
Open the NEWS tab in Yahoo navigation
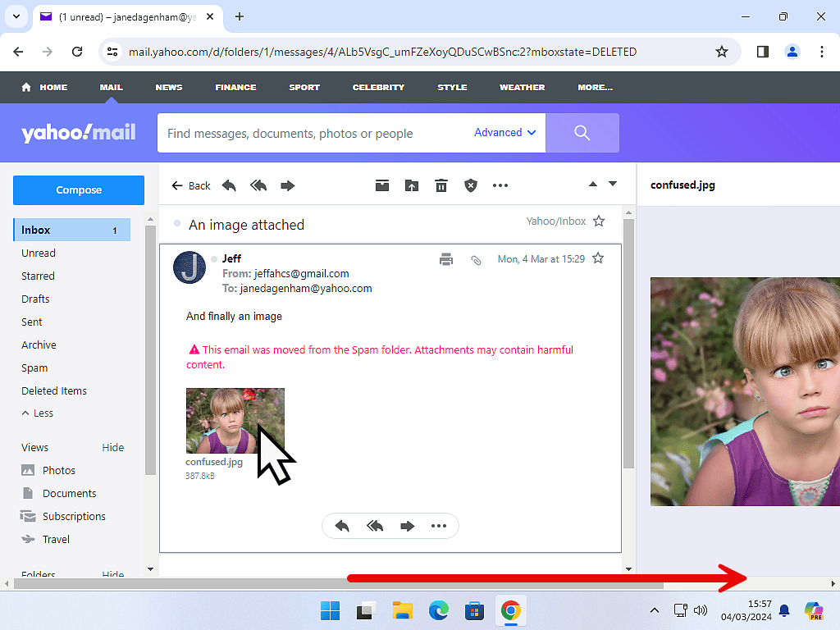click(169, 87)
